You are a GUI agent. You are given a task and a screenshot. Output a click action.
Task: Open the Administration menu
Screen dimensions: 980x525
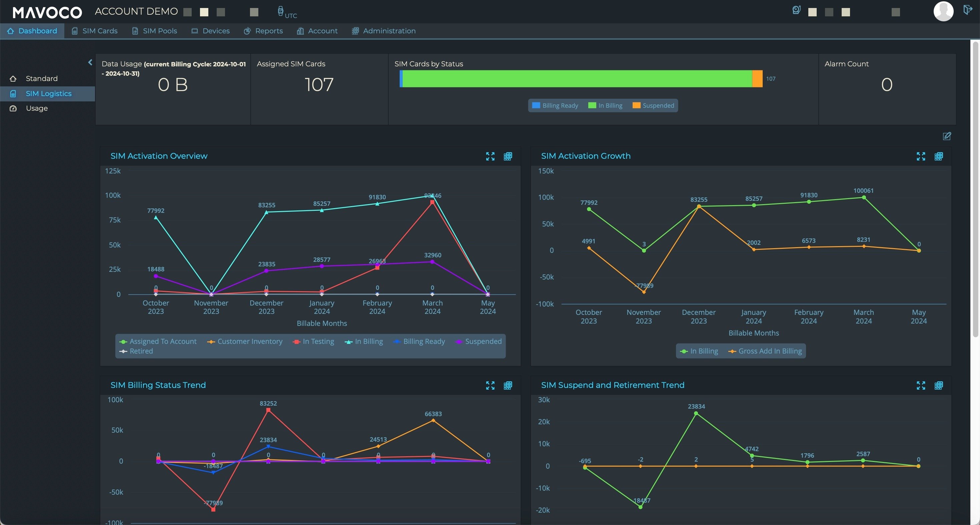click(x=383, y=31)
